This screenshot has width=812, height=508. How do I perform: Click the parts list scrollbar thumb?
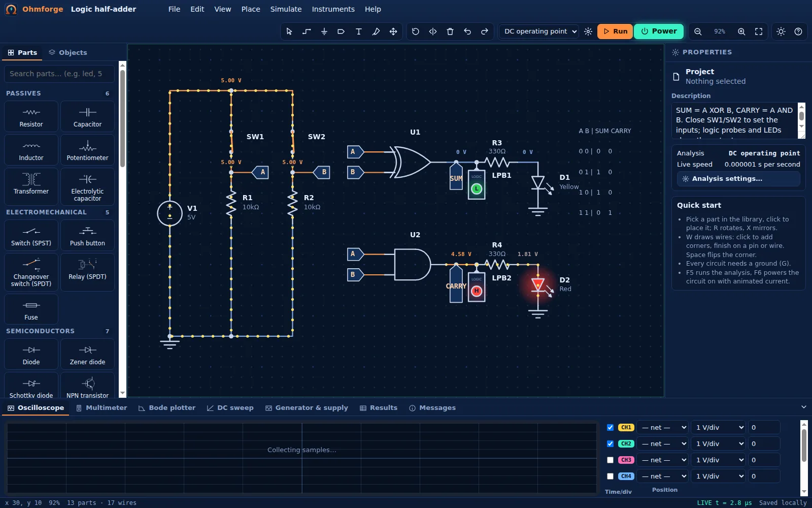tap(122, 118)
